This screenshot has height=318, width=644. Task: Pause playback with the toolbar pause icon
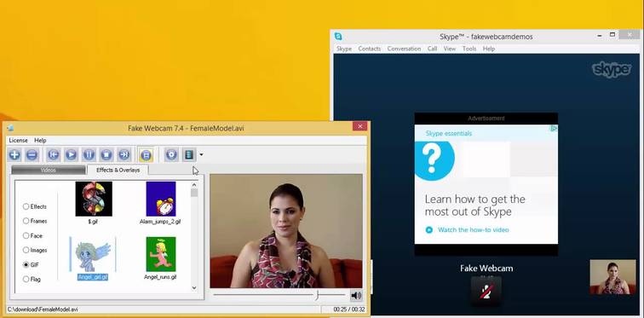[89, 155]
